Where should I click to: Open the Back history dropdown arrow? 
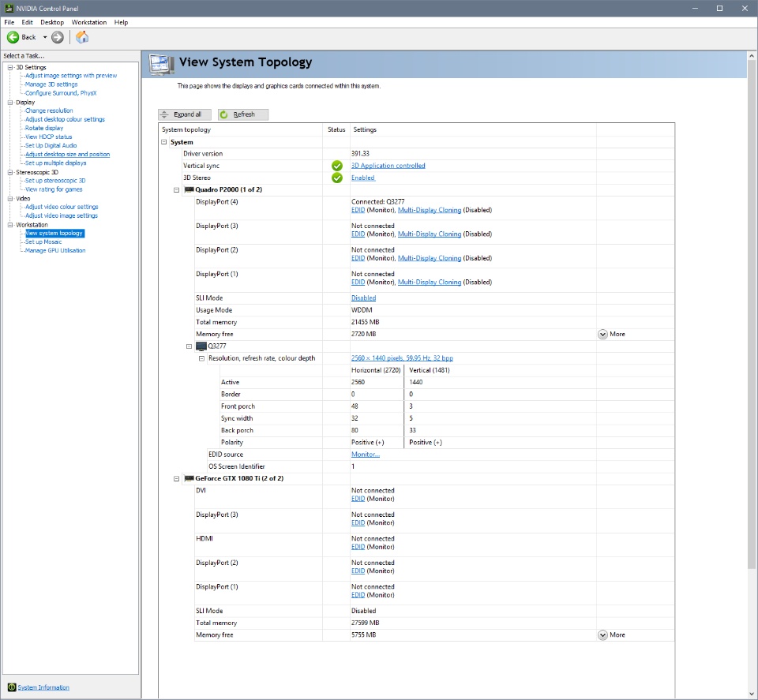pyautogui.click(x=45, y=37)
